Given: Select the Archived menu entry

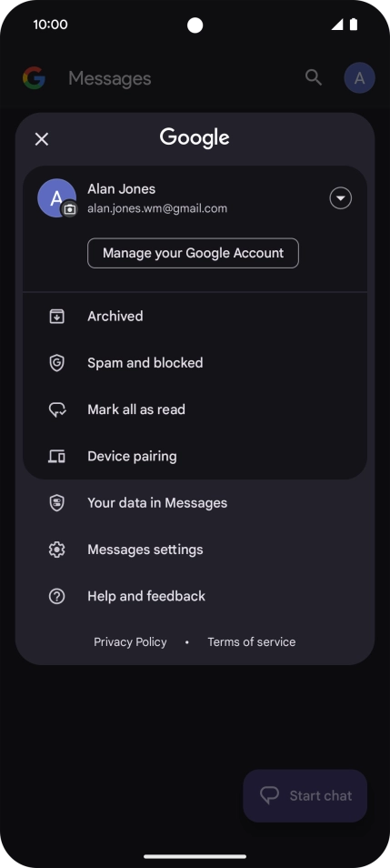Looking at the screenshot, I should click(x=195, y=316).
